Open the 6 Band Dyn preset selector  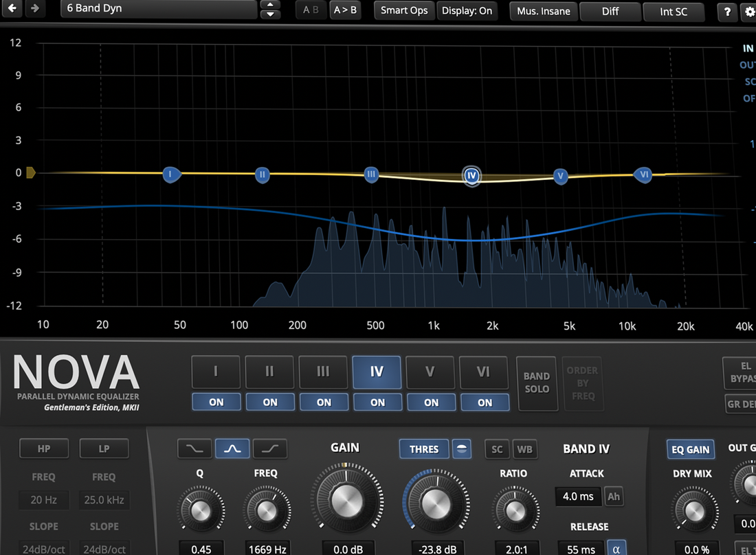(x=159, y=9)
